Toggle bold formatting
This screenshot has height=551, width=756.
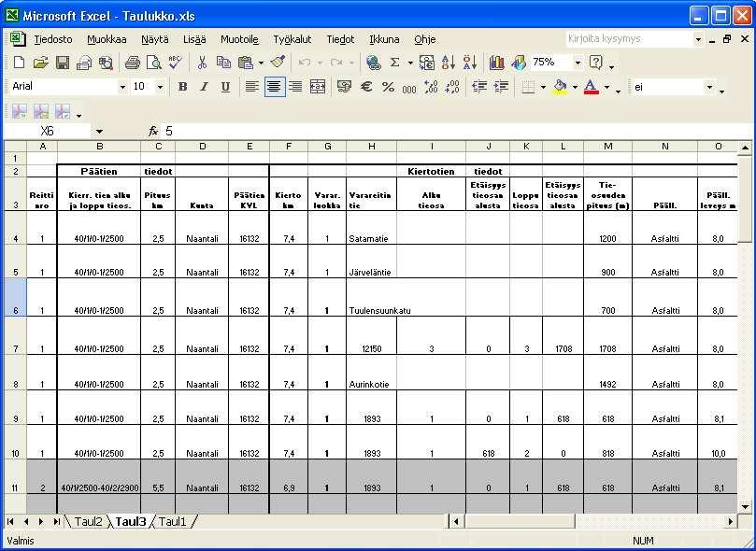tap(182, 87)
